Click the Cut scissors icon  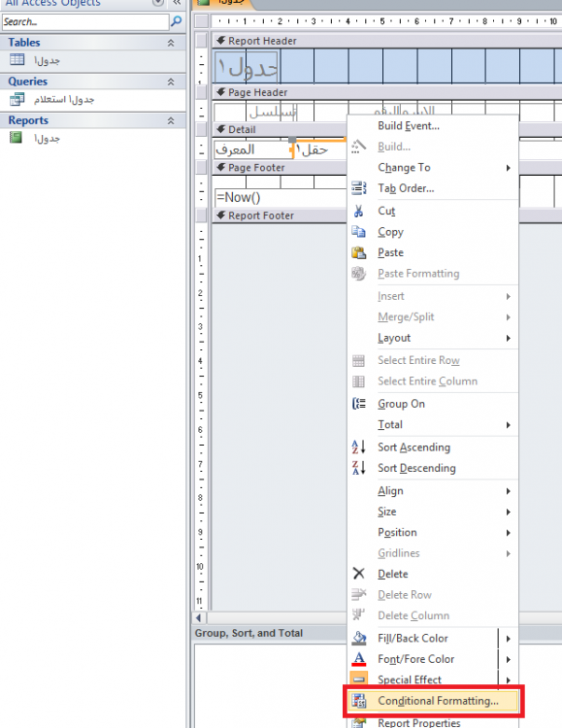click(x=358, y=212)
